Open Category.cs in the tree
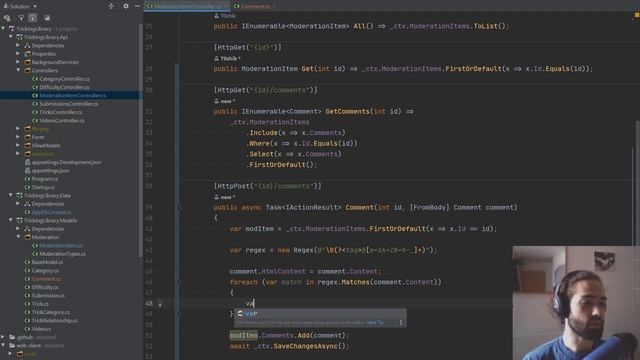 (x=45, y=271)
